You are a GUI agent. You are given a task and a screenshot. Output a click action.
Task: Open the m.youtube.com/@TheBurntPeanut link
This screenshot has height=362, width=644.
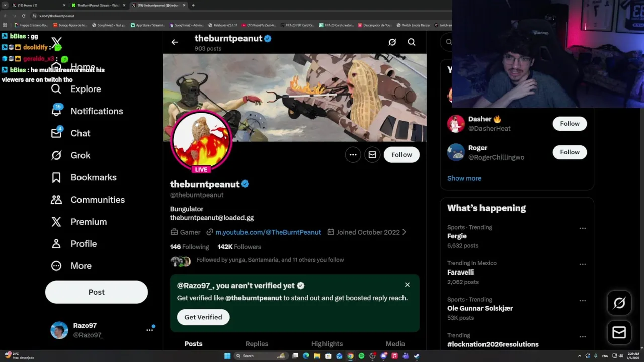pyautogui.click(x=268, y=232)
